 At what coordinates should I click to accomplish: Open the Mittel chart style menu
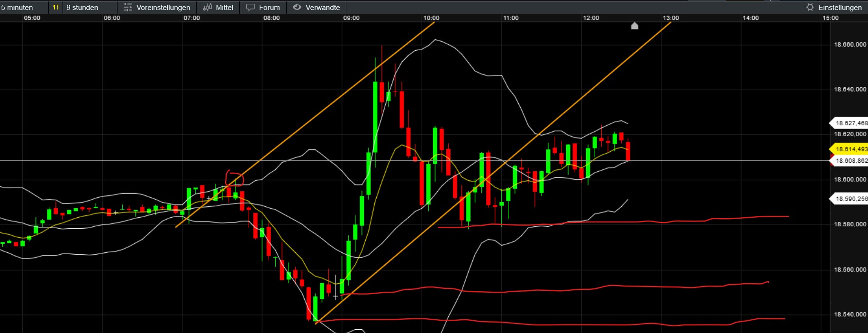[218, 7]
